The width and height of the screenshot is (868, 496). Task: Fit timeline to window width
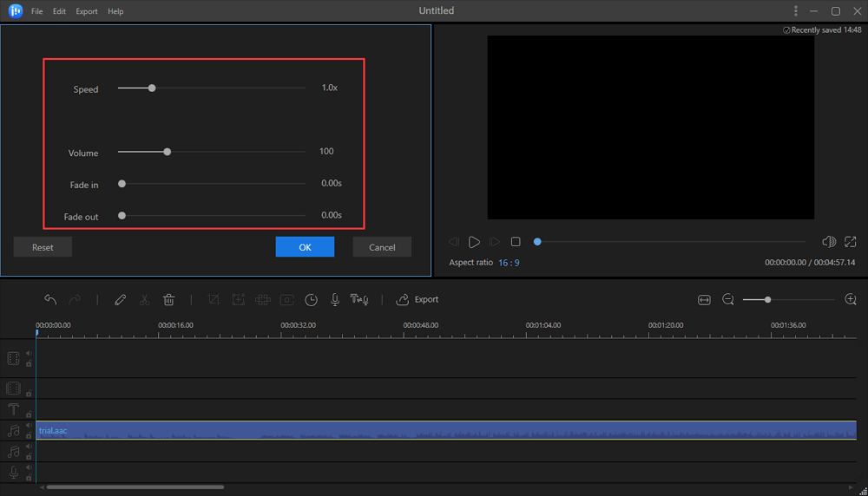tap(704, 300)
